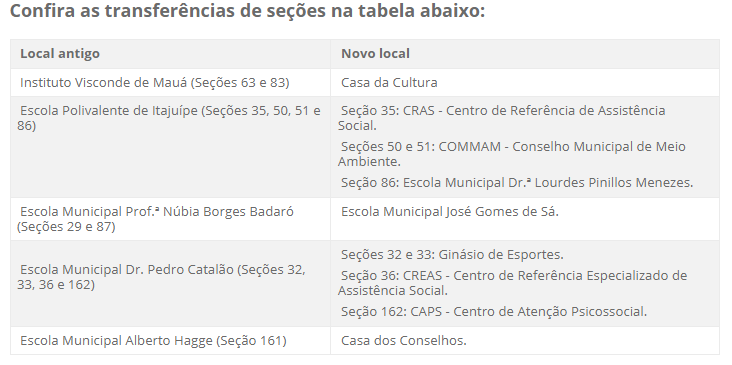Select the Escola Polivalente de Itajuípe cell
This screenshot has width=732, height=365.
(x=170, y=147)
